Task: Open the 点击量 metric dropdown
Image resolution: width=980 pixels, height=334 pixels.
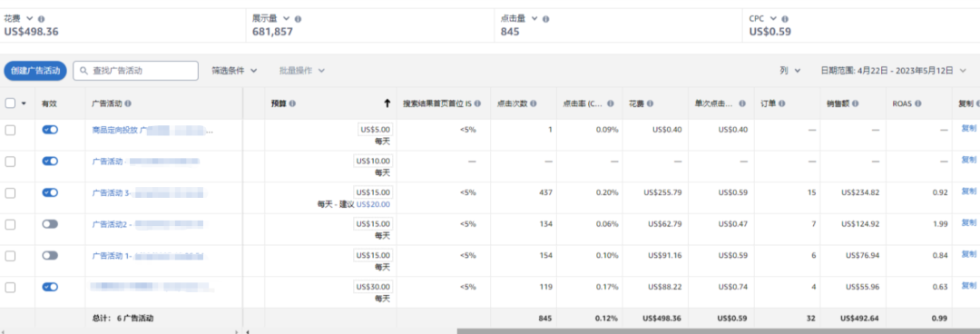Action: [519, 19]
